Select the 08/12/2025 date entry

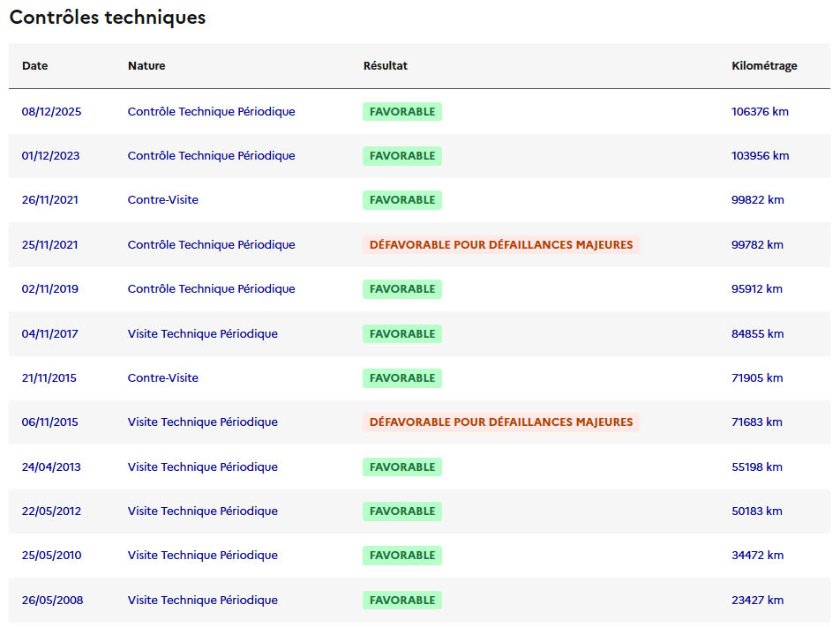click(51, 112)
